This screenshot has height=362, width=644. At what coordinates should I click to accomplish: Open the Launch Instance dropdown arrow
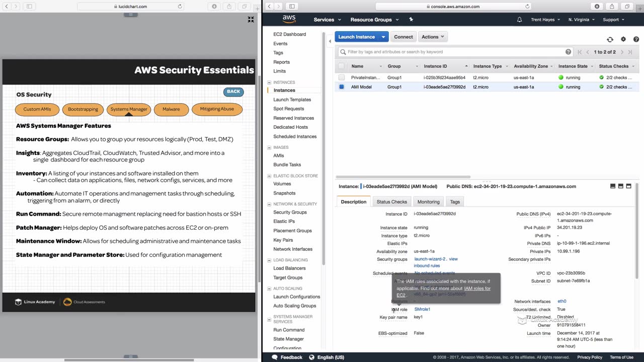(383, 37)
